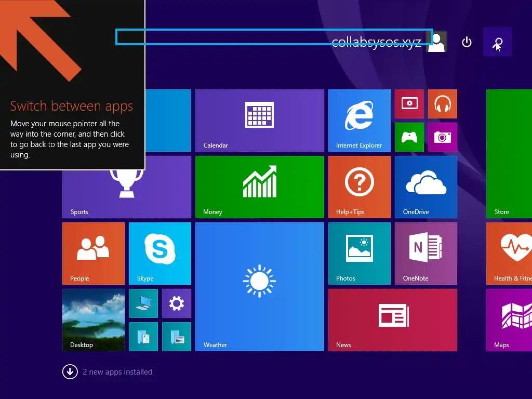This screenshot has width=532, height=399.
Task: Open the Maps tile
Action: 509,320
